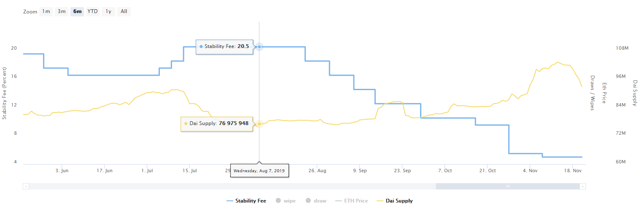644x208 pixels.
Task: Click the highlighted Stability Fee data point
Action: (259, 47)
